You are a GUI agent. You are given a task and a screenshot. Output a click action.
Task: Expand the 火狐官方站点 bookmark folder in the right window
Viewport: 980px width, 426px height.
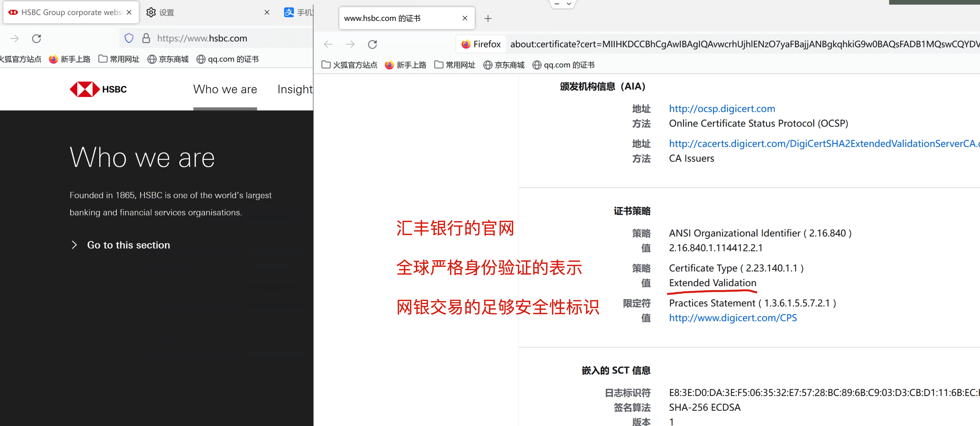tap(349, 65)
